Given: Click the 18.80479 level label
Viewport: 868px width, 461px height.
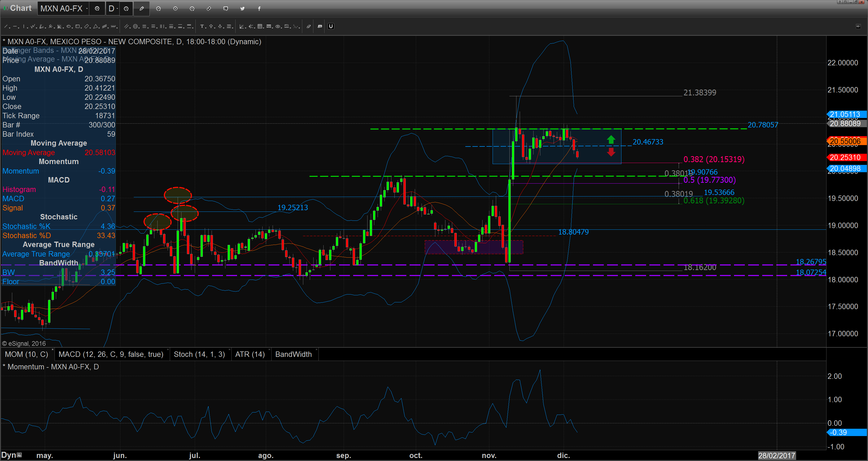Looking at the screenshot, I should click(573, 232).
